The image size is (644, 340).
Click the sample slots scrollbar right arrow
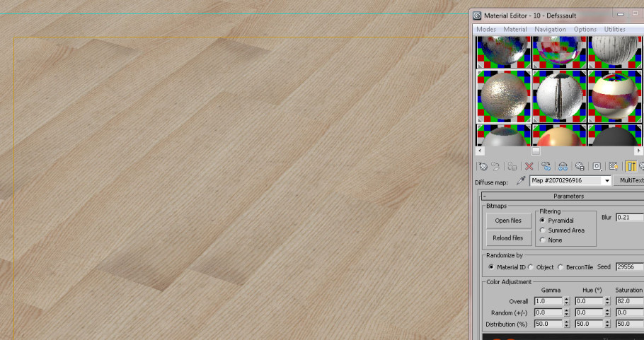click(639, 151)
